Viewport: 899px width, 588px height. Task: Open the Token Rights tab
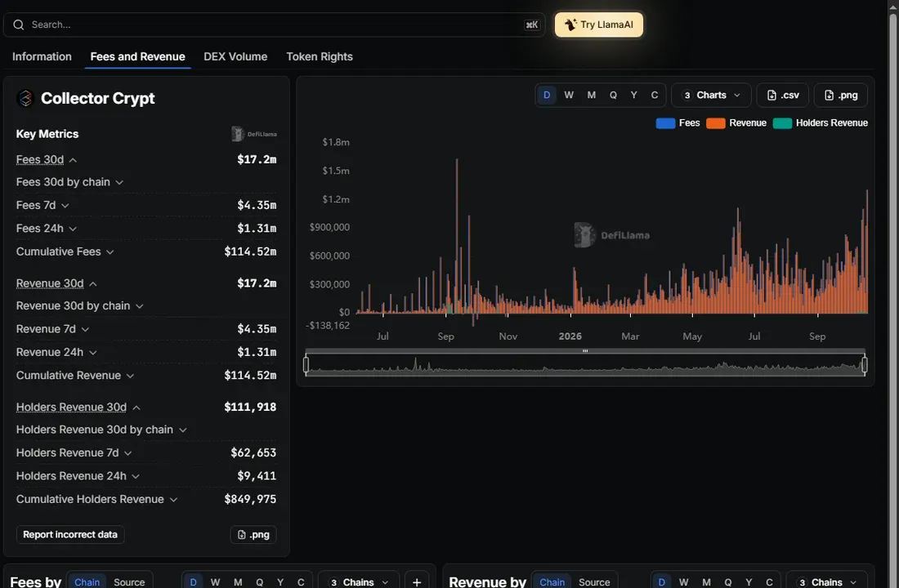[x=320, y=56]
